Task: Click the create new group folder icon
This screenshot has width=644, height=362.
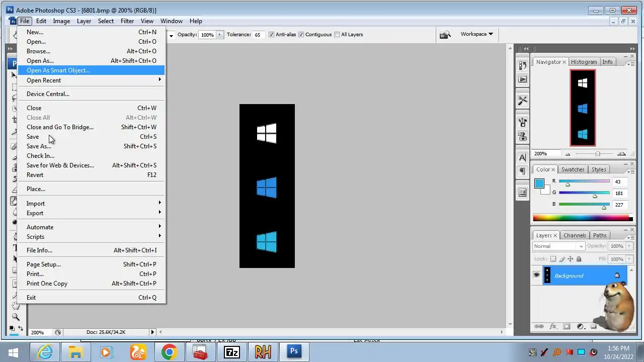Action: point(593,326)
